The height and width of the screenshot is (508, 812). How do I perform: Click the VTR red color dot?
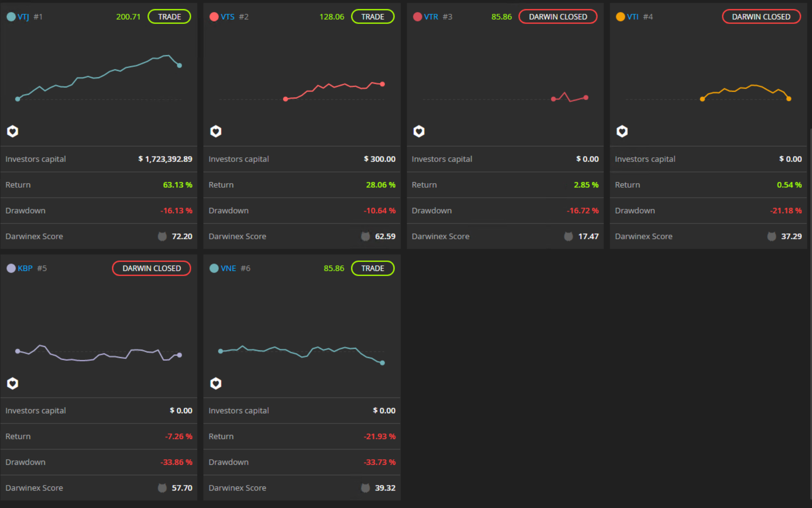pyautogui.click(x=417, y=17)
